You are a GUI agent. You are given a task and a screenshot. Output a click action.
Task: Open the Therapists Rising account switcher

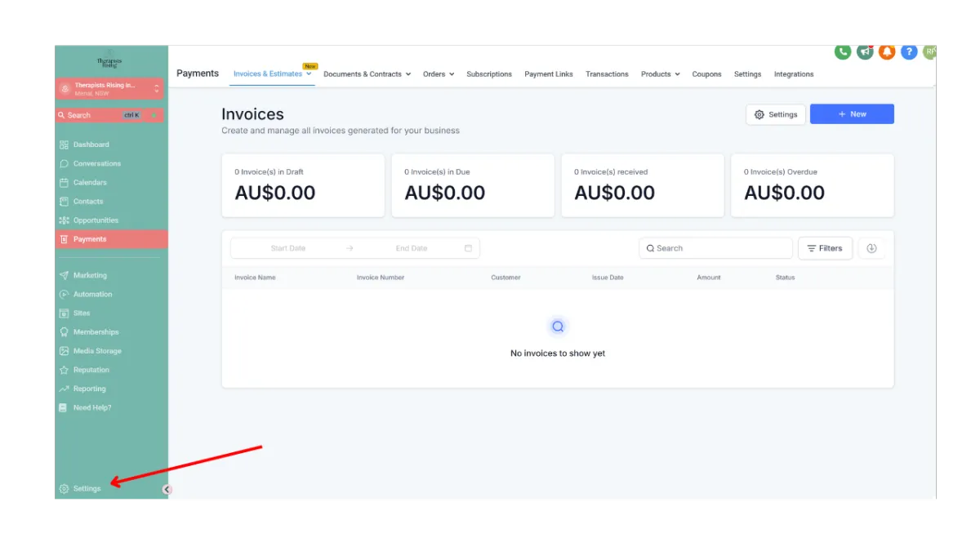[x=109, y=88]
